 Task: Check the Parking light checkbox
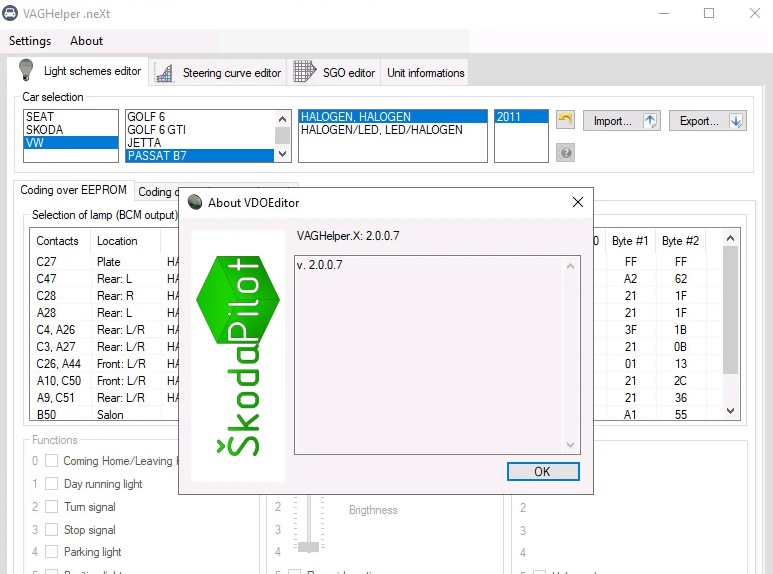point(52,552)
